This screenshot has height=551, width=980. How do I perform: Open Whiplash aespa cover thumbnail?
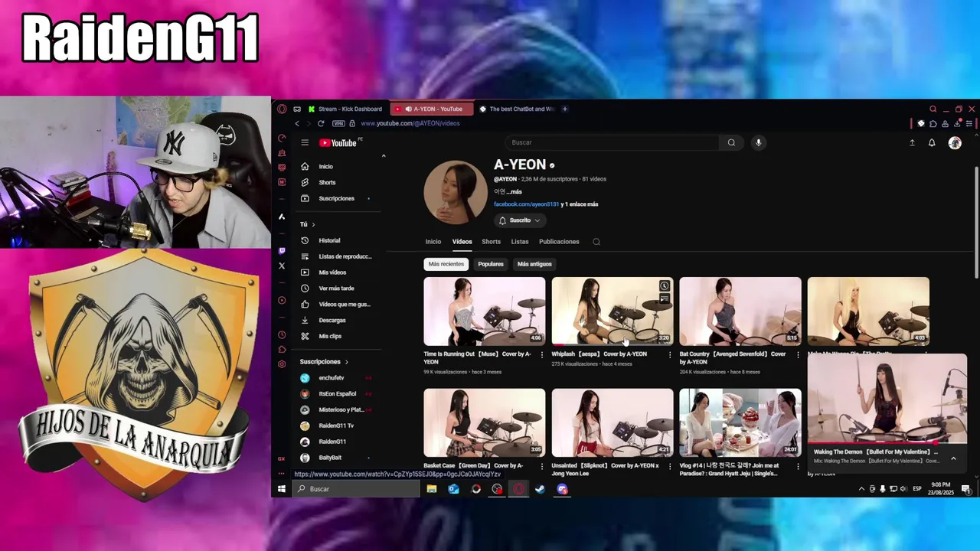tap(612, 311)
